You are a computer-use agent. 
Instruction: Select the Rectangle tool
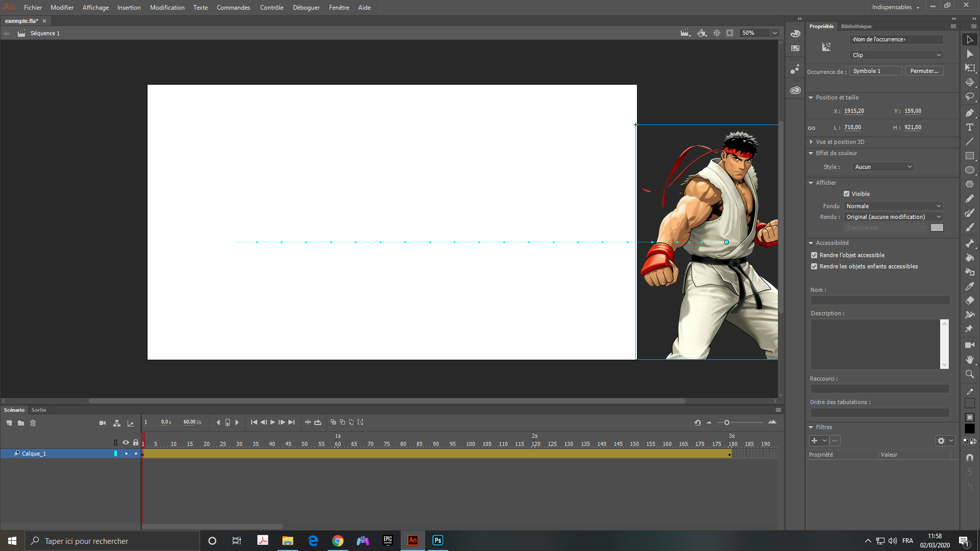click(970, 156)
